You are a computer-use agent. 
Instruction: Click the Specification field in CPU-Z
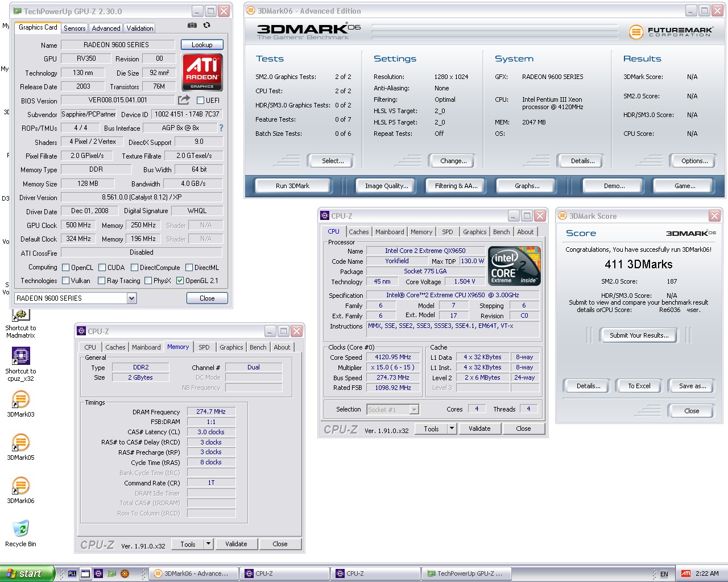[453, 295]
